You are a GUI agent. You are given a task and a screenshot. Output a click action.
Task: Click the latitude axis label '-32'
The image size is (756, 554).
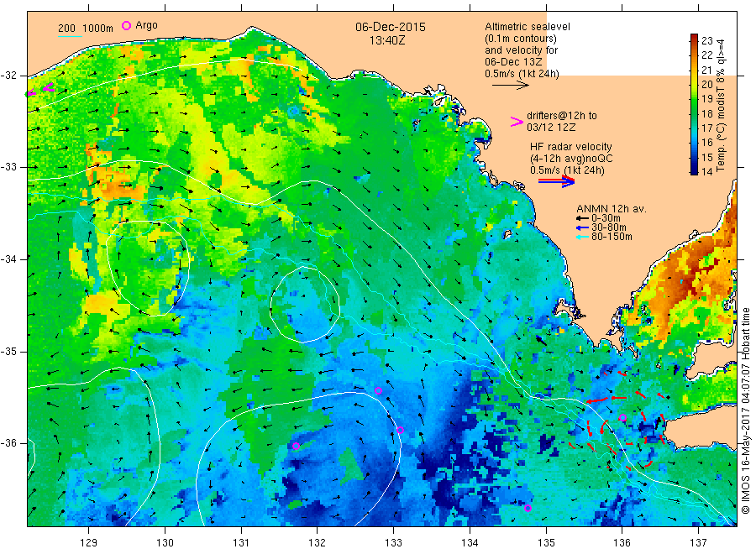tap(8, 76)
